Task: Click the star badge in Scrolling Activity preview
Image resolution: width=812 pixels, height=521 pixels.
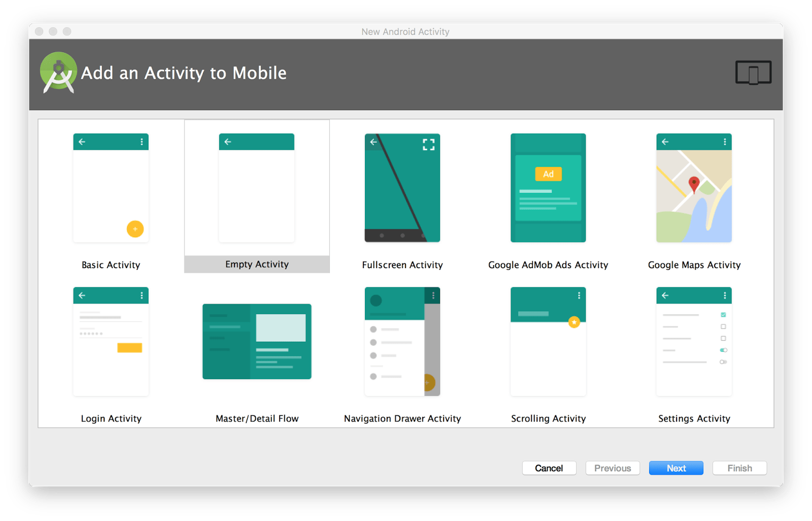Action: click(x=574, y=322)
